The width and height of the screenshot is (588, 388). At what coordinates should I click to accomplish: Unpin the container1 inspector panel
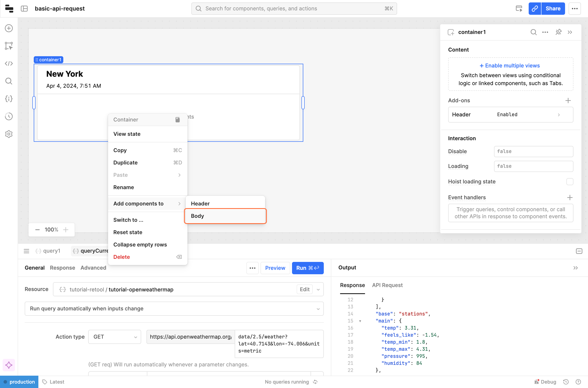tap(558, 32)
